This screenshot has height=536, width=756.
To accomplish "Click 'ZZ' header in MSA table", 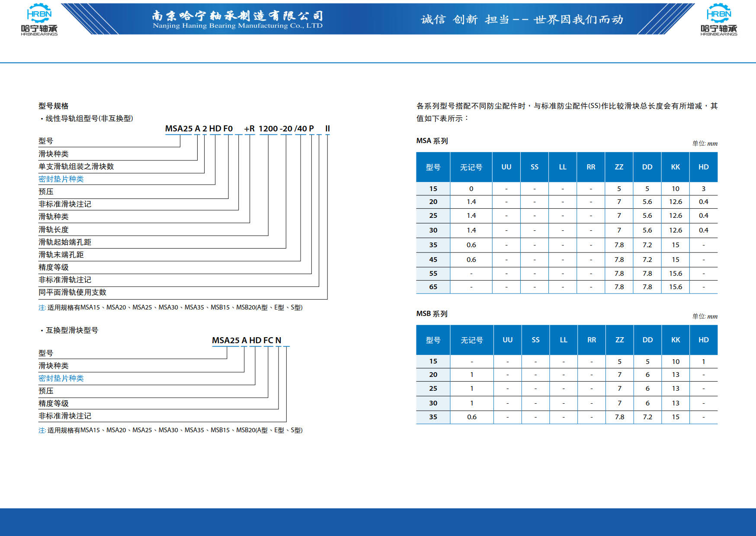I will coord(619,167).
